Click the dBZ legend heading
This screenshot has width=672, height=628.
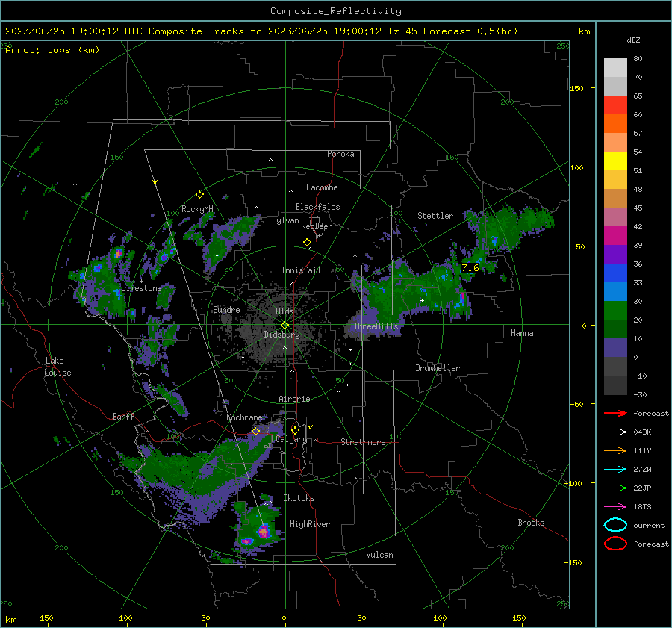(x=633, y=40)
